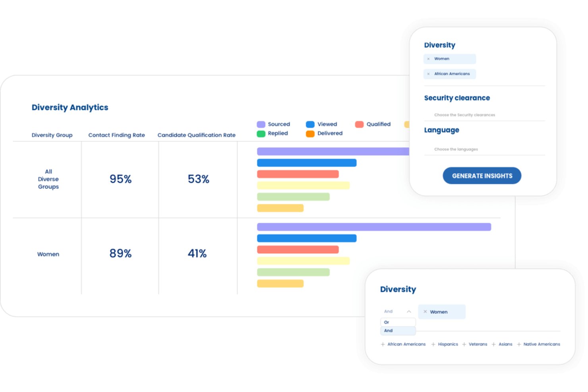Click the 41% qualification rate value
This screenshot has height=392, width=588.
(x=197, y=253)
